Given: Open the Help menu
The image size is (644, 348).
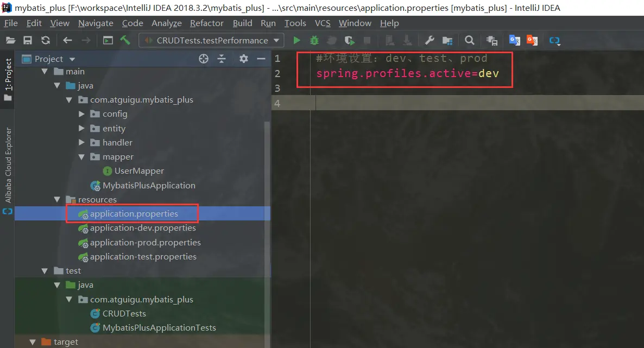Looking at the screenshot, I should [x=389, y=23].
